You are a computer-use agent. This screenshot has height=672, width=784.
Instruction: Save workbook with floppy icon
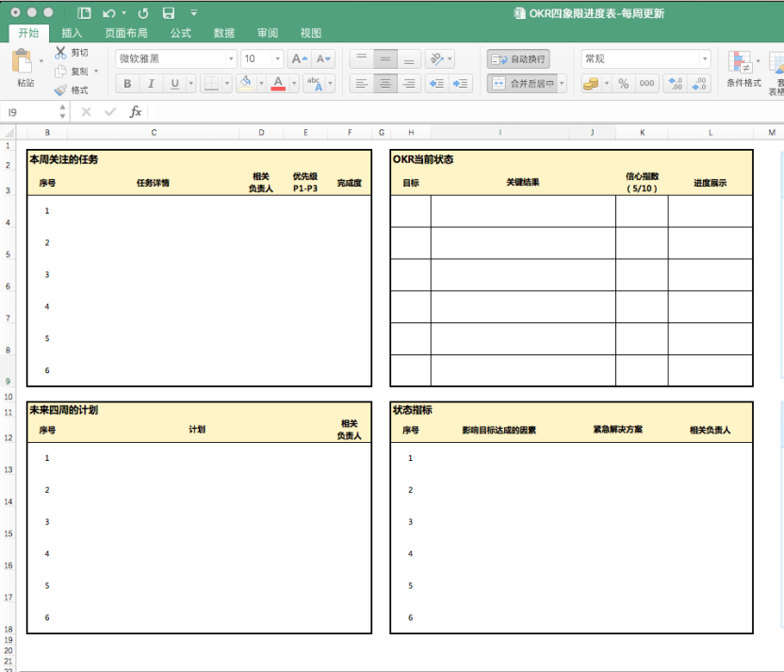pos(169,13)
